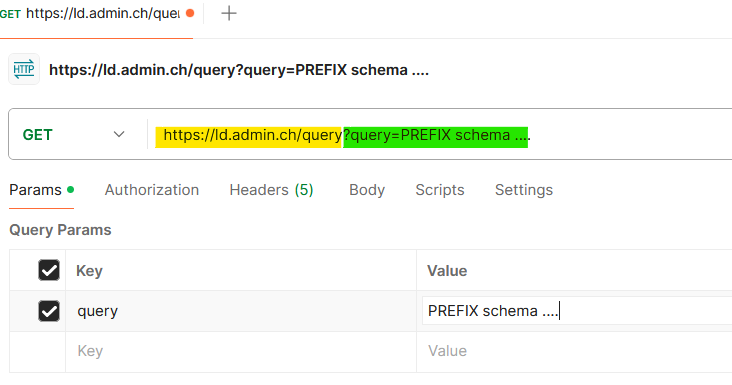Open the GET method dropdown
732x385 pixels.
pos(74,135)
